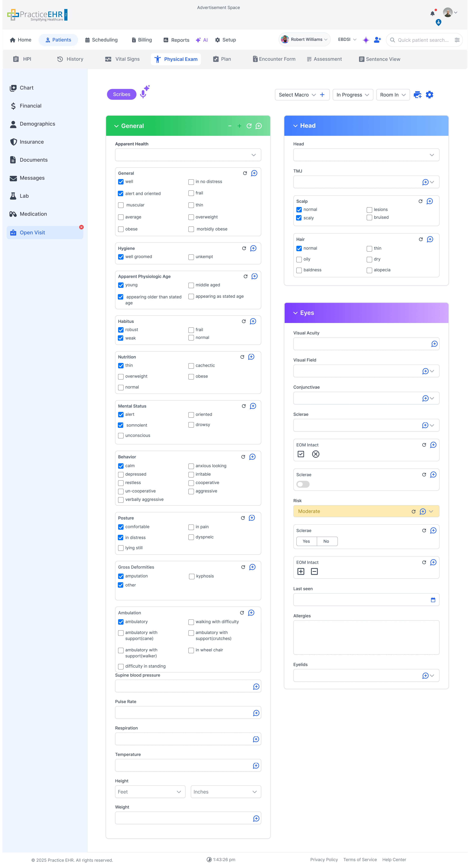Open the physical exam settings gear
The height and width of the screenshot is (868, 468).
click(429, 95)
